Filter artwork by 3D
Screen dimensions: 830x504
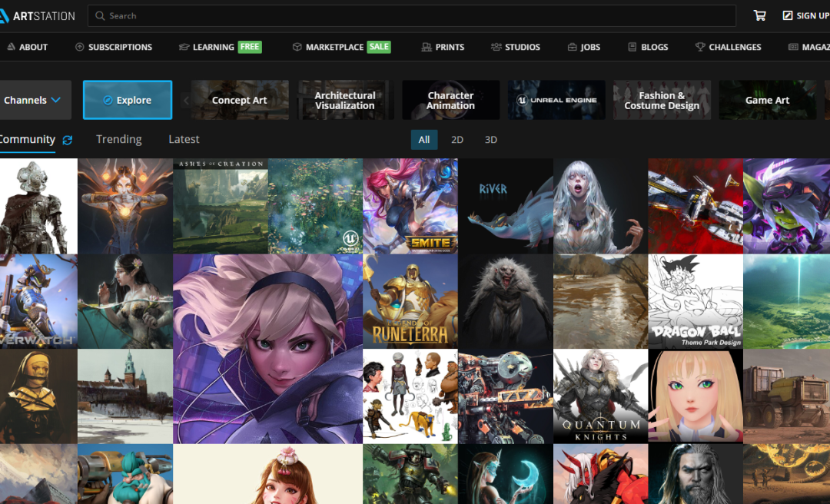click(490, 140)
